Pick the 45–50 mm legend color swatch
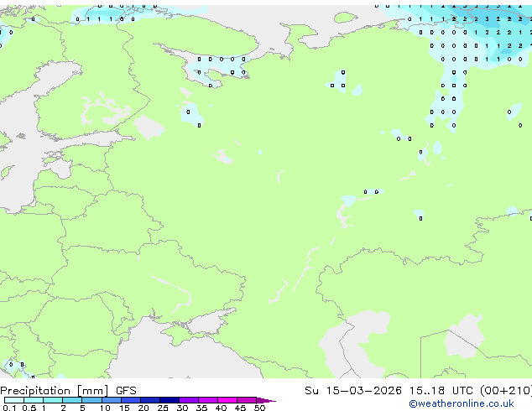Viewport: 532px width, 411px height. (247, 400)
